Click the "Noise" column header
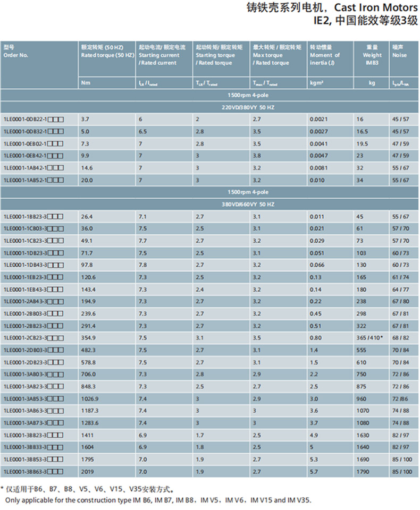The height and width of the screenshot is (510, 420). [x=400, y=55]
